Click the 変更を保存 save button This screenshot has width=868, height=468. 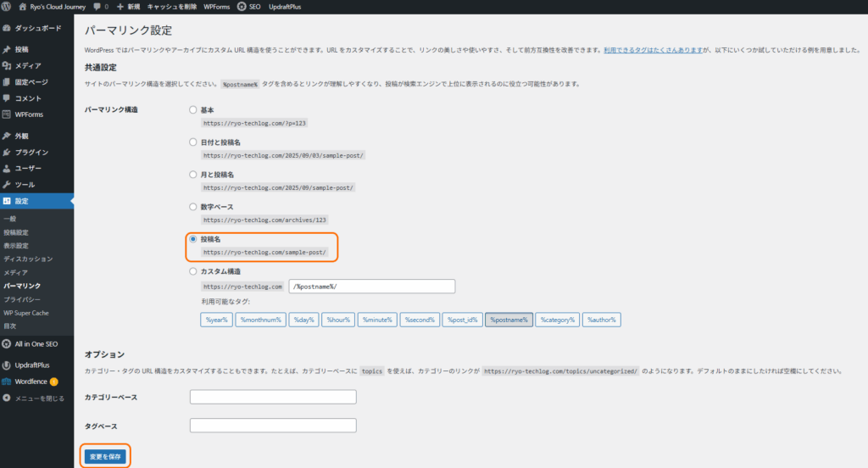click(x=105, y=456)
